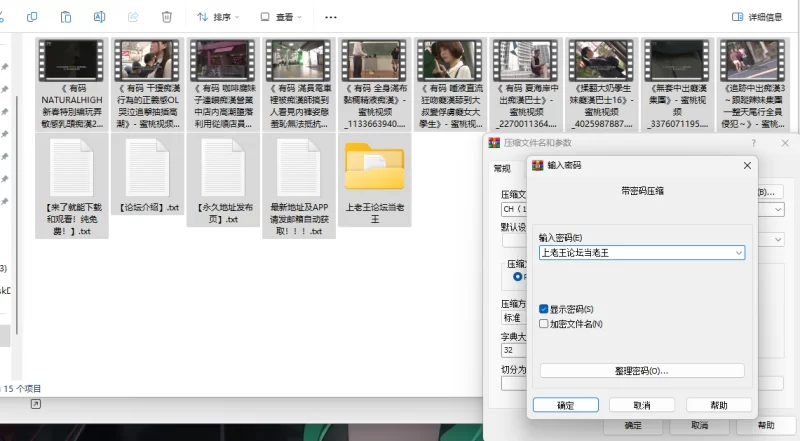
Task: Click the 15 个项目 status bar text
Action: [22, 389]
